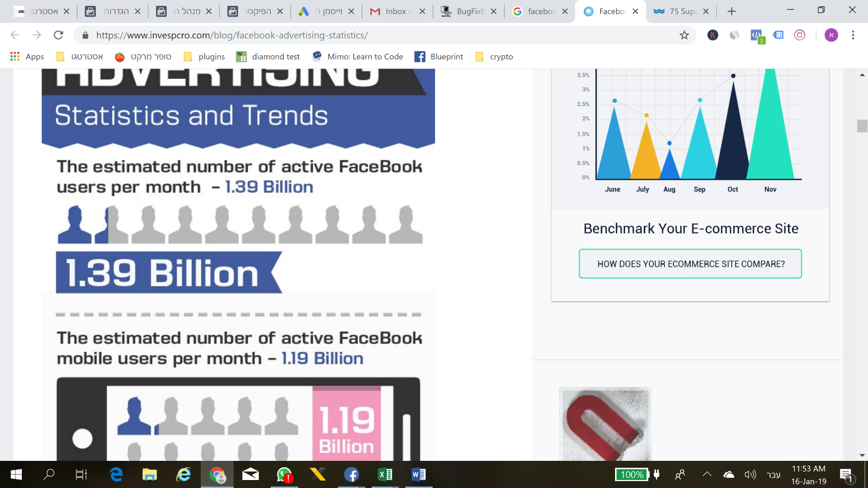Viewport: 868px width, 488px height.
Task: Click the address bar URL field
Action: [x=373, y=35]
